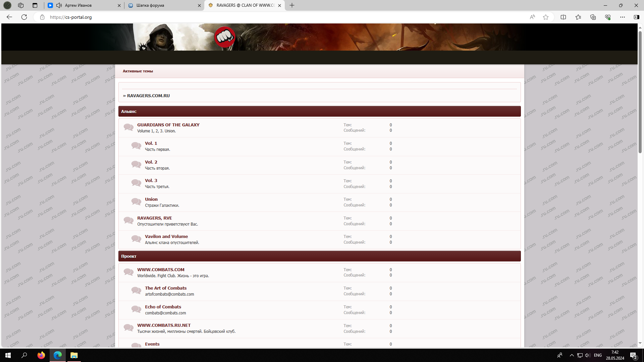Add page to favorites with star
Viewport: 644px width, 362px height.
pyautogui.click(x=546, y=17)
